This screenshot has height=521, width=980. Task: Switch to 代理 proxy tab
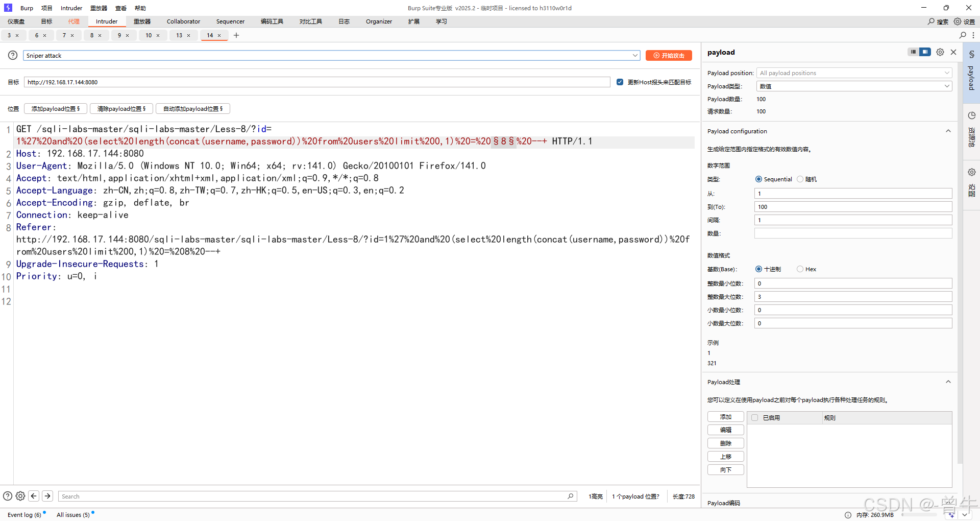pos(74,21)
